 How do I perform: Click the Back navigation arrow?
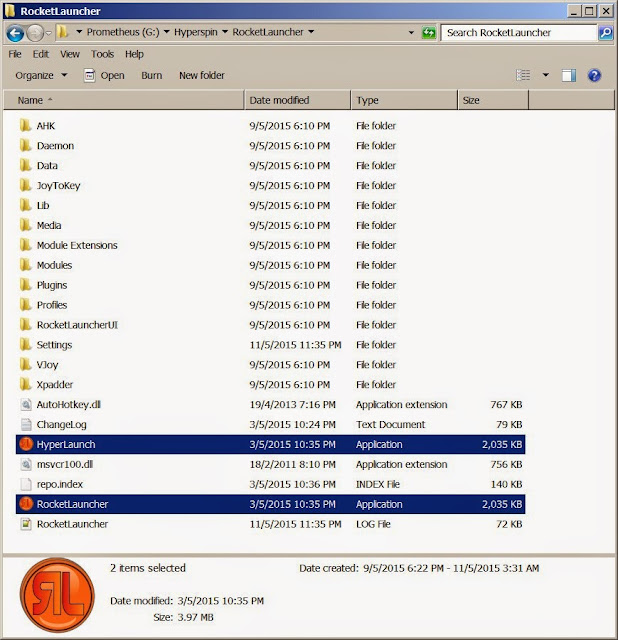point(15,33)
